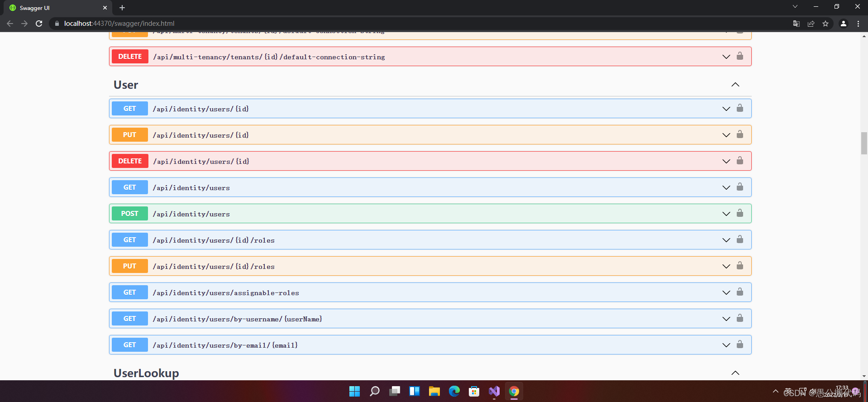Open taskbar Search
The height and width of the screenshot is (402, 868).
click(x=375, y=391)
